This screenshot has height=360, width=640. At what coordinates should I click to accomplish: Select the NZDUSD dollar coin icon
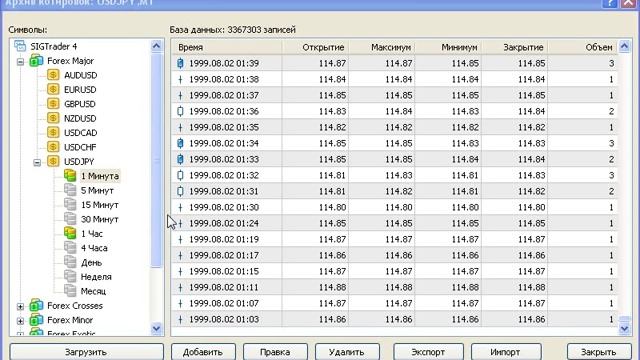tap(53, 118)
